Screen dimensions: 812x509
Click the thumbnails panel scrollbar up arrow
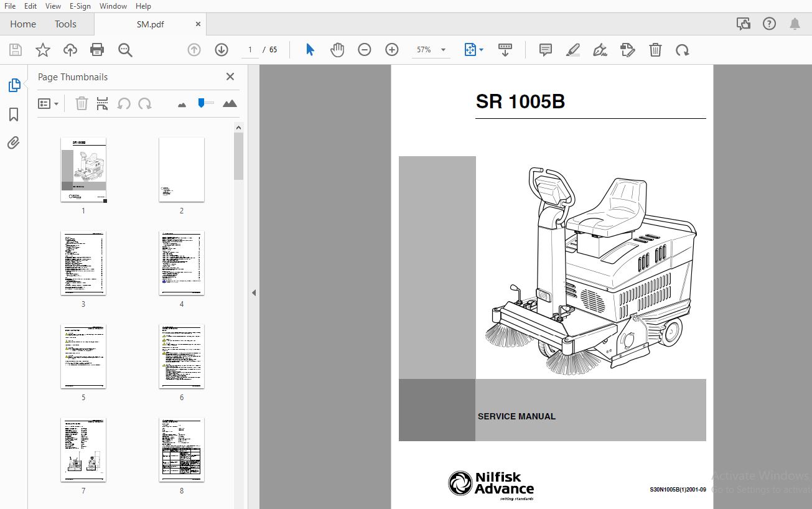[238, 128]
